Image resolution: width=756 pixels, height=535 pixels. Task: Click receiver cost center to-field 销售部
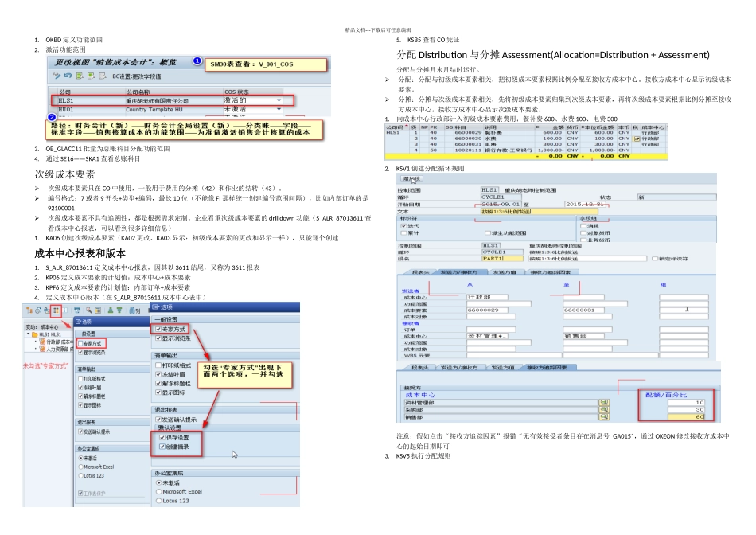[584, 336]
